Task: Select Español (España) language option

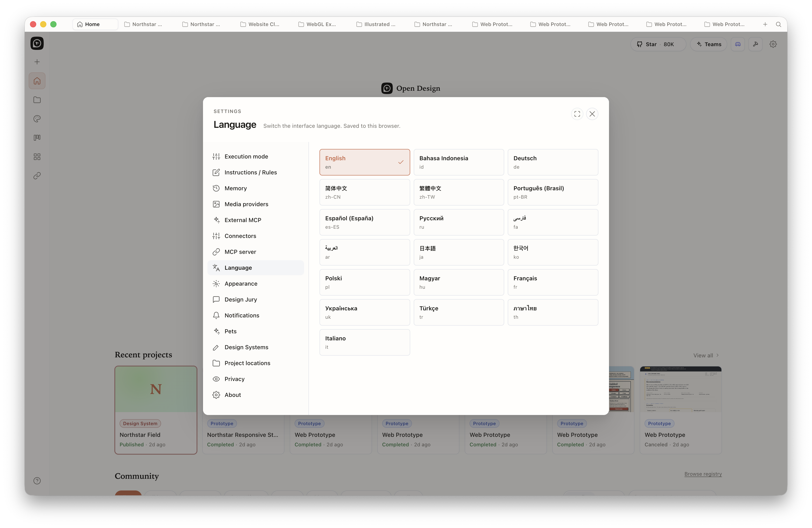Action: [364, 222]
